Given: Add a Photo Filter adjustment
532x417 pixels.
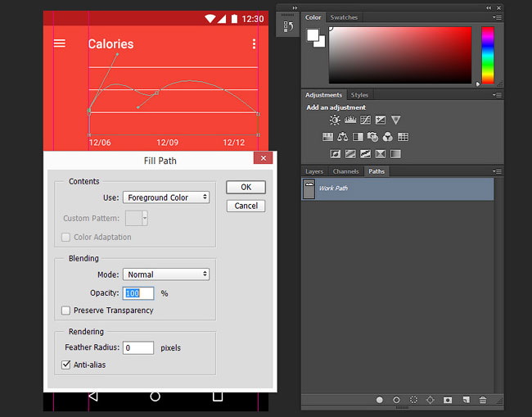Looking at the screenshot, I should coord(372,137).
